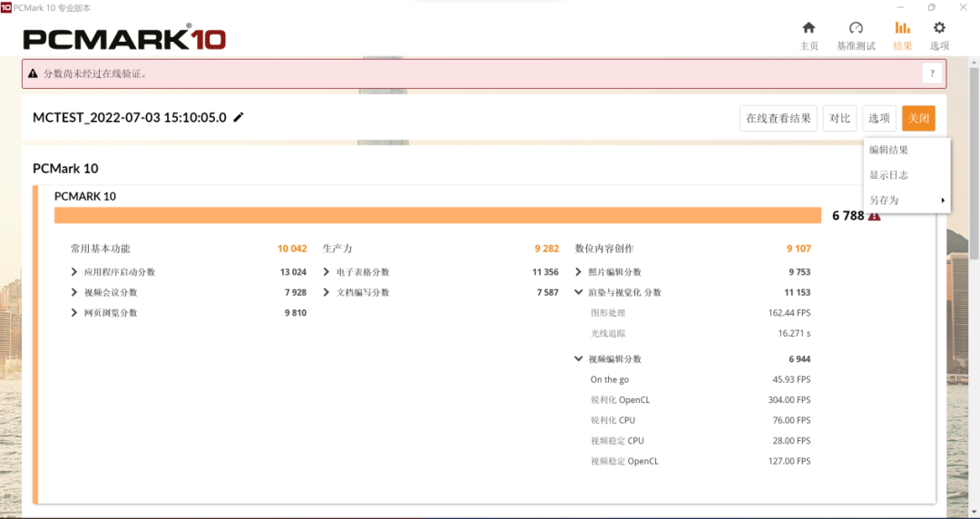Screen dimensions: 980x519
Task: Click the 数位内容创作 heading
Action: click(x=603, y=249)
